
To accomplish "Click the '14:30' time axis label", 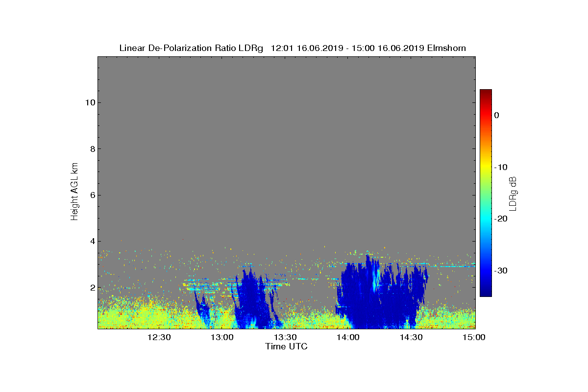I will 412,337.
